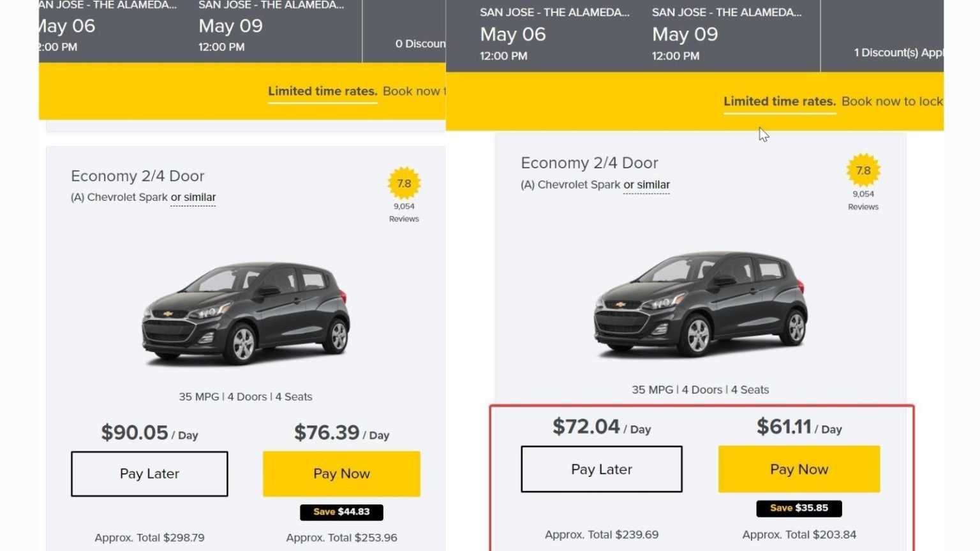The width and height of the screenshot is (980, 551).
Task: Open the 'or similar' tooltip on left card
Action: [x=193, y=197]
